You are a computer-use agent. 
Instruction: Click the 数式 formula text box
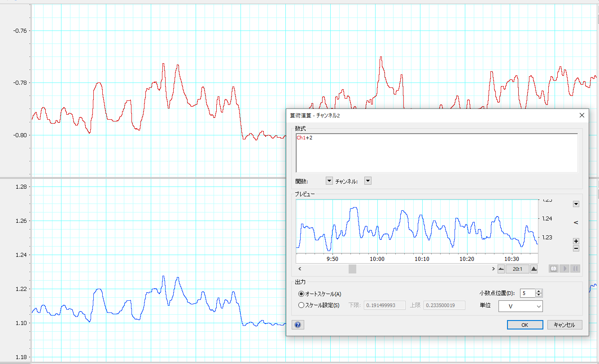[x=437, y=153]
